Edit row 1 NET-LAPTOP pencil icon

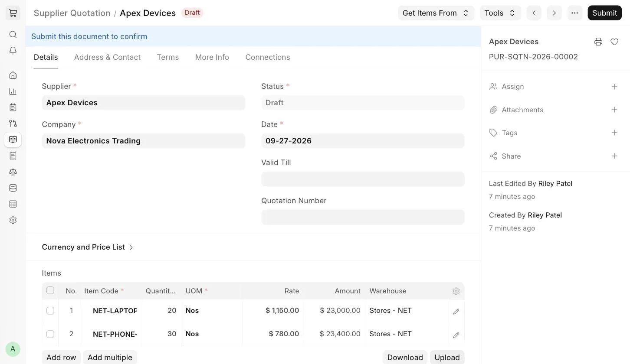[x=456, y=312]
